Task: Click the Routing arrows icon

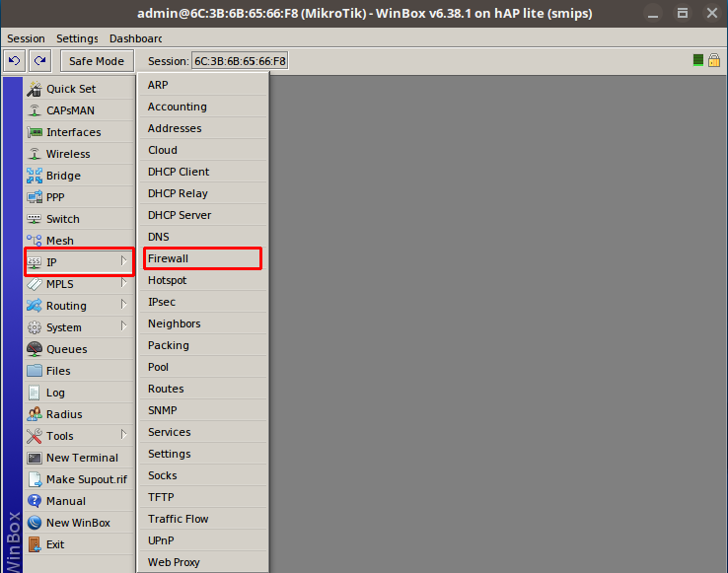Action: pos(35,306)
